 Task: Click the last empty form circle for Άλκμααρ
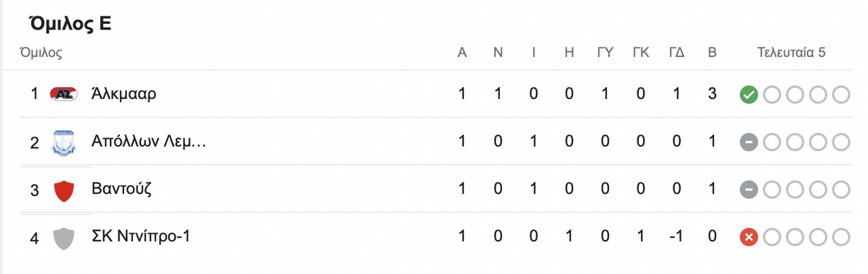tap(841, 95)
